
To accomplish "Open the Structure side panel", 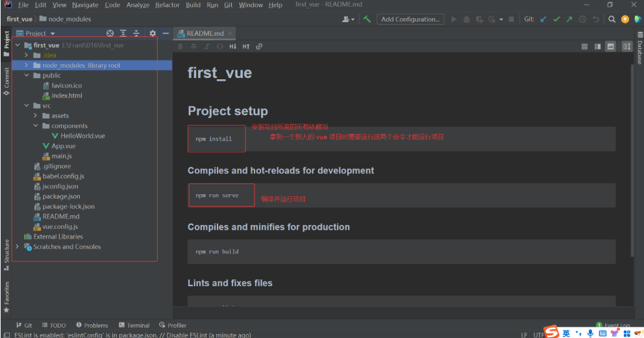I will click(x=6, y=255).
